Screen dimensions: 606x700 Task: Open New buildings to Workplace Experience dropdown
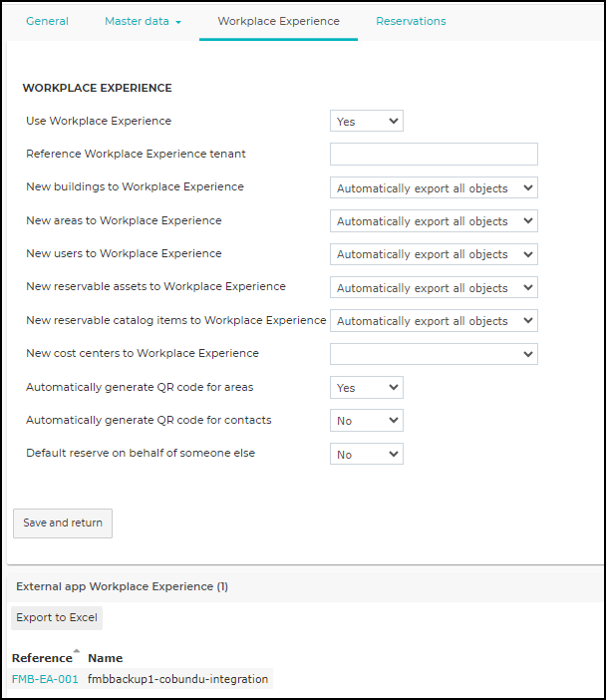click(434, 187)
